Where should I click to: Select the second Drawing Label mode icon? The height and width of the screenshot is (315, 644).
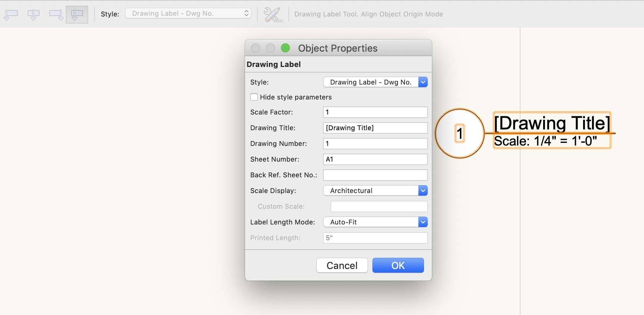34,15
